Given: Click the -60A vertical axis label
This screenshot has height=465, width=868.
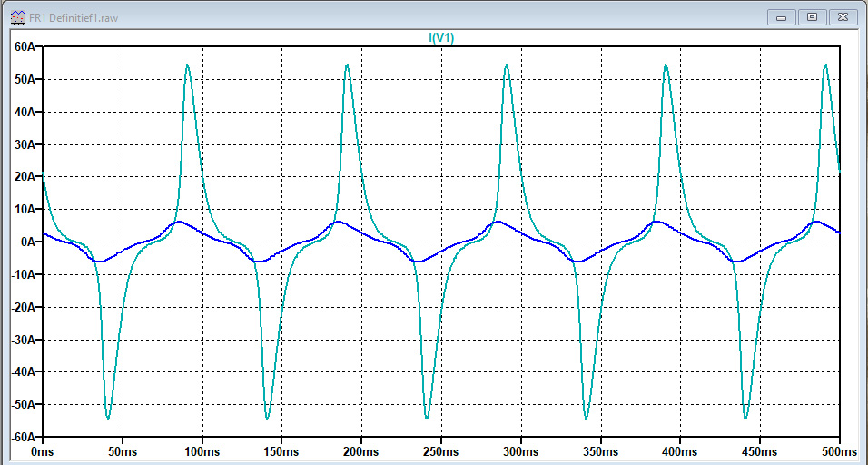Looking at the screenshot, I should pos(24,438).
